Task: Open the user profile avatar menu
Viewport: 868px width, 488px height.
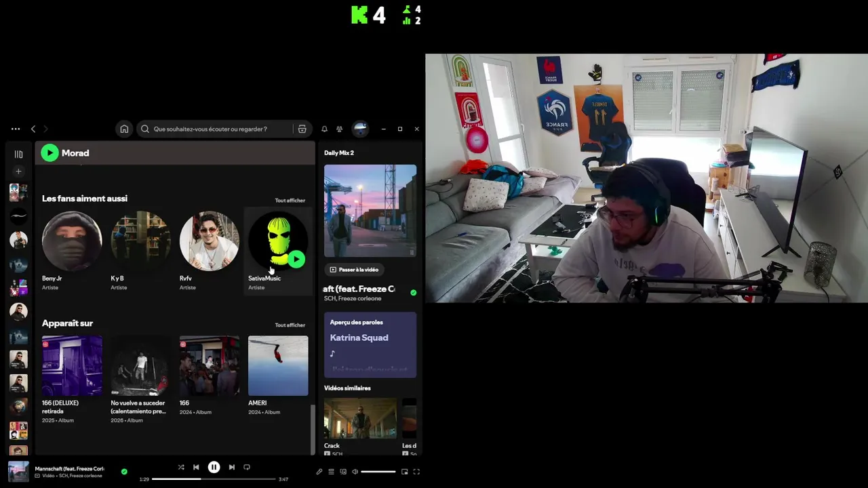Action: click(361, 129)
